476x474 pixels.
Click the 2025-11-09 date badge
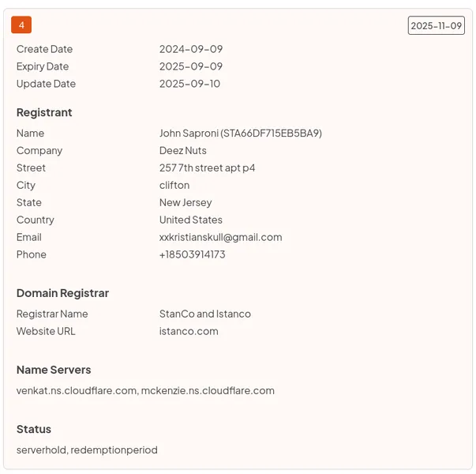pyautogui.click(x=436, y=25)
